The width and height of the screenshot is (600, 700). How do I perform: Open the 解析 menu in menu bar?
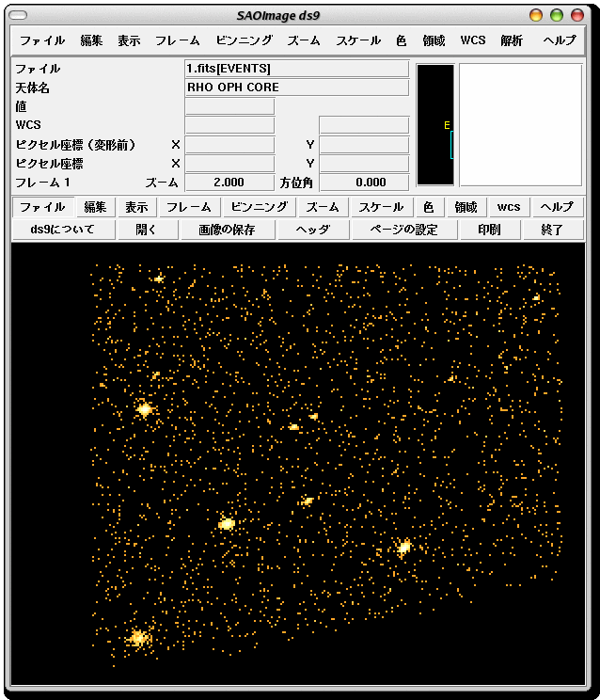click(x=512, y=40)
